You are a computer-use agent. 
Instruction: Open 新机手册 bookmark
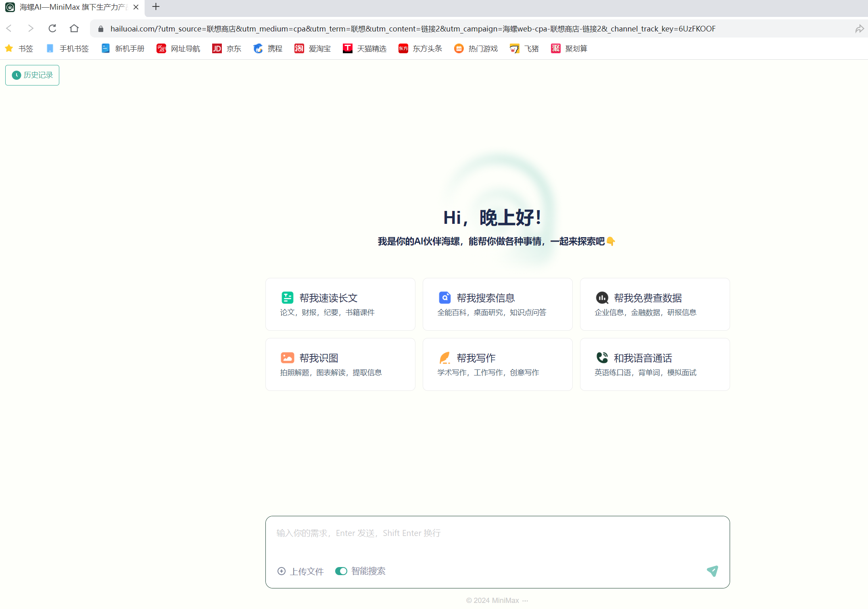click(123, 48)
